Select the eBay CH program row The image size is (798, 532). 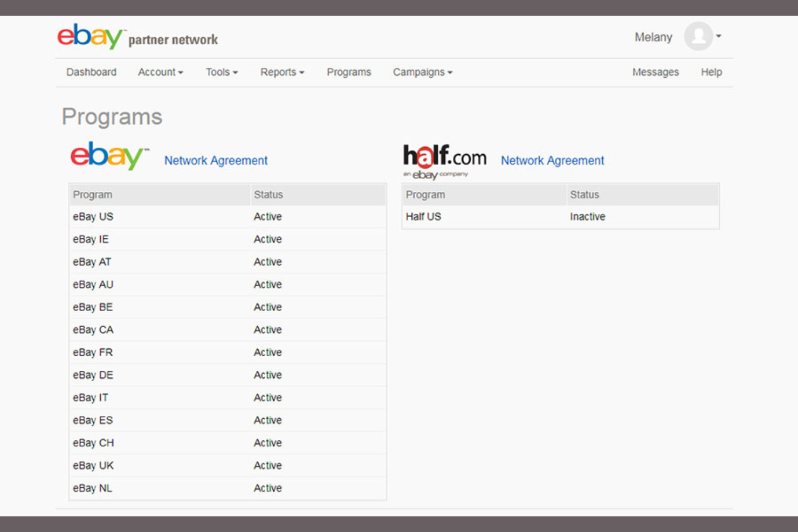click(228, 443)
